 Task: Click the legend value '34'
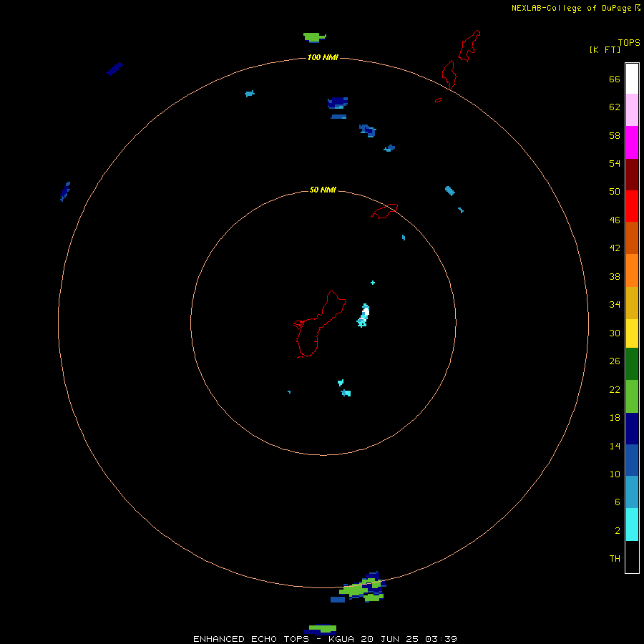pyautogui.click(x=615, y=305)
